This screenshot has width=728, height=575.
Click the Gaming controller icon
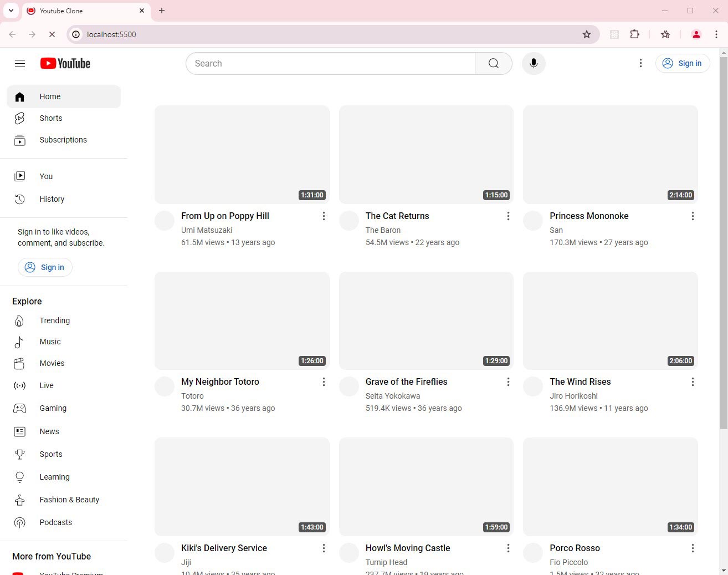pyautogui.click(x=19, y=408)
